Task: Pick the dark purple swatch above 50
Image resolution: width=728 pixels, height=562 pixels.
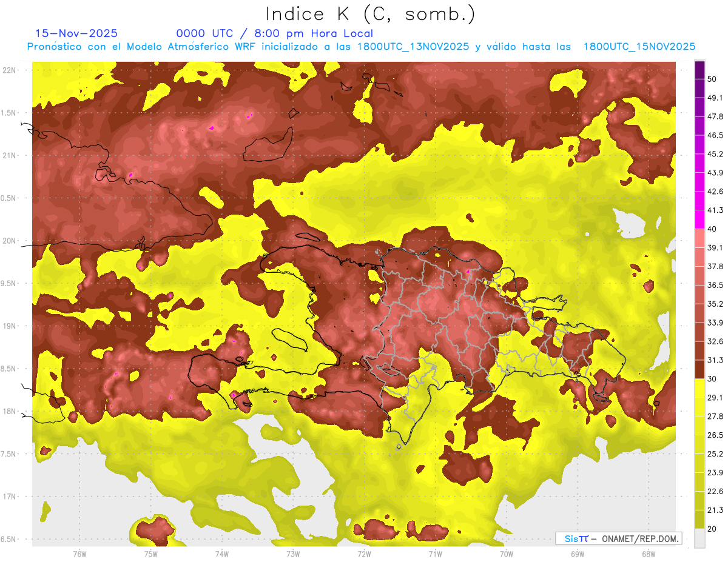Action: [x=699, y=70]
